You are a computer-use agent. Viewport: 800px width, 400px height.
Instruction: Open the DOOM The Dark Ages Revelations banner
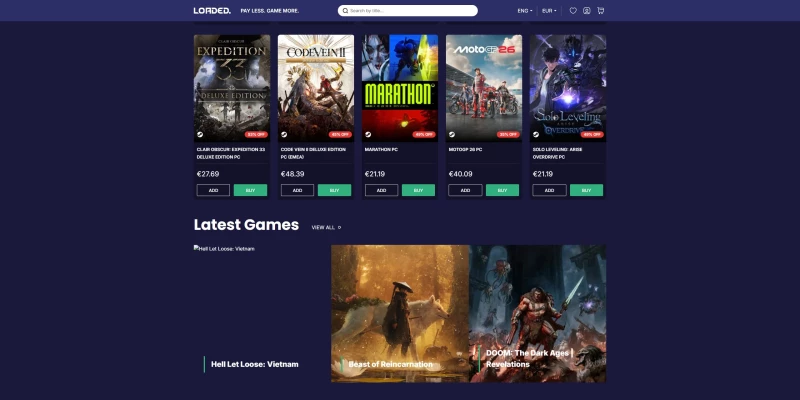click(x=538, y=313)
